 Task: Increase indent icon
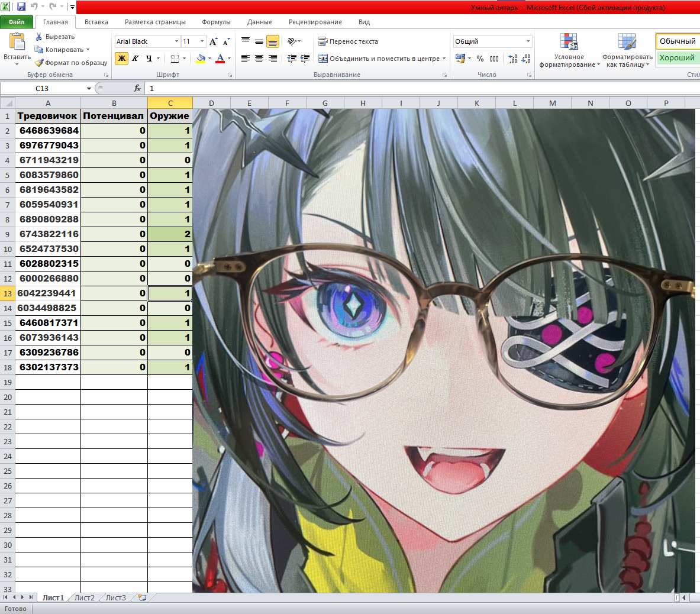[305, 59]
